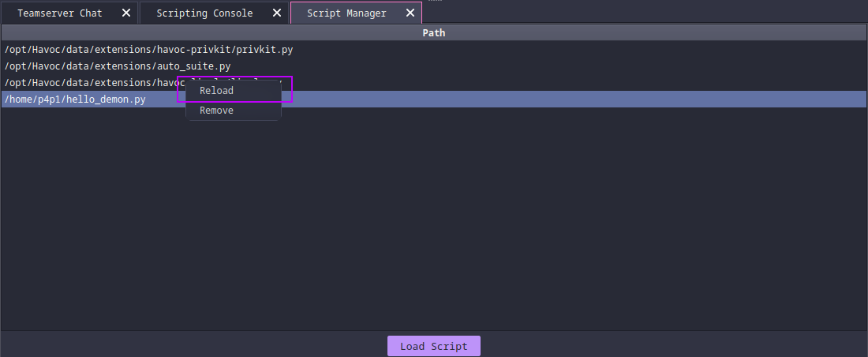Switch to the Teamserver Chat tab
868x357 pixels.
60,13
